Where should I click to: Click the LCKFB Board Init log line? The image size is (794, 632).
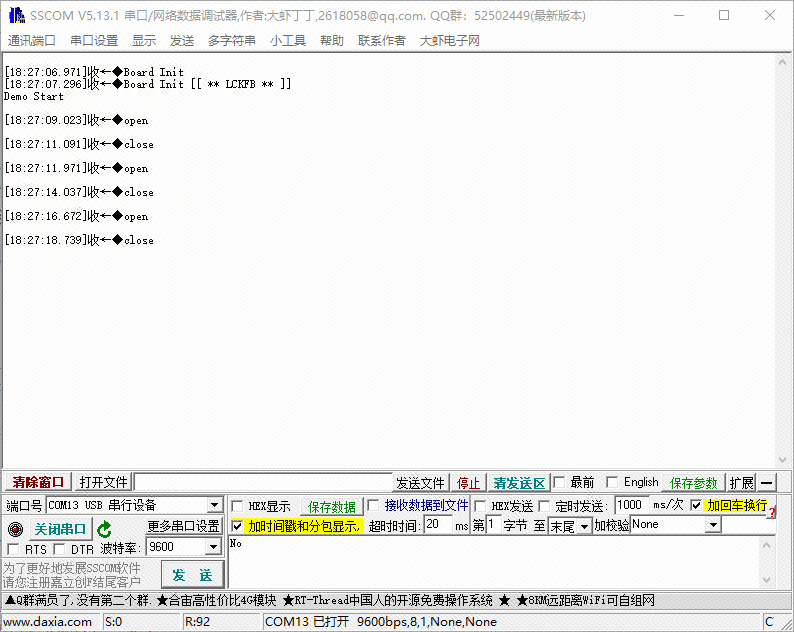click(x=148, y=84)
